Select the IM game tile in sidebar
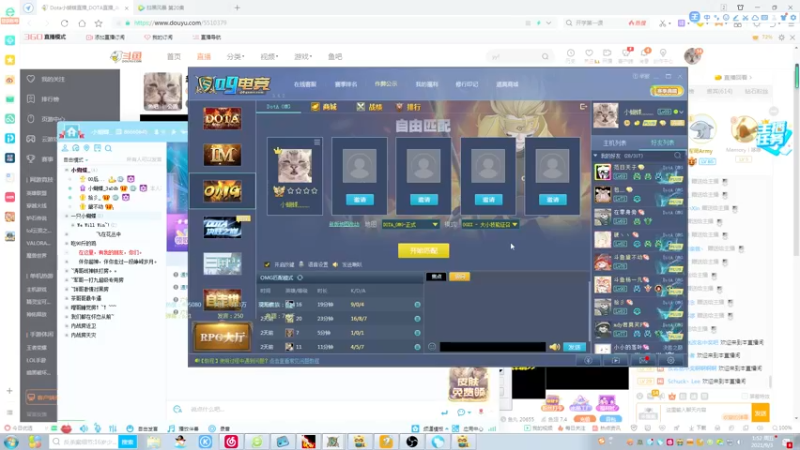This screenshot has width=800, height=450. pyautogui.click(x=222, y=155)
